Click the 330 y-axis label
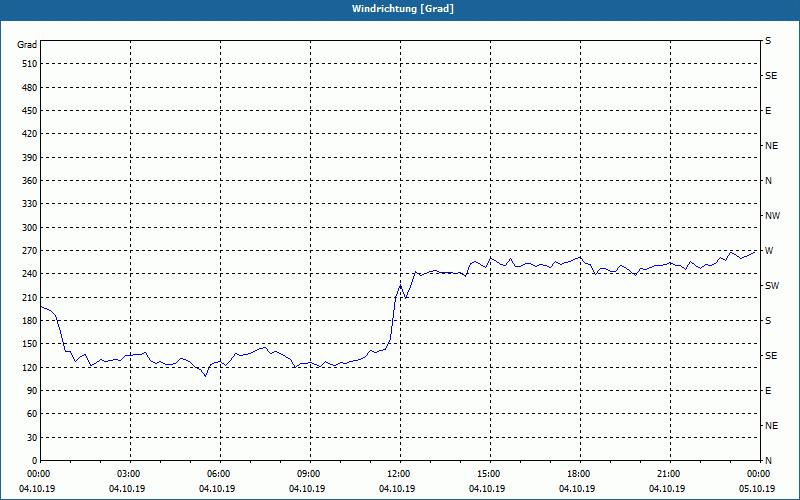800x500 pixels. (30, 204)
